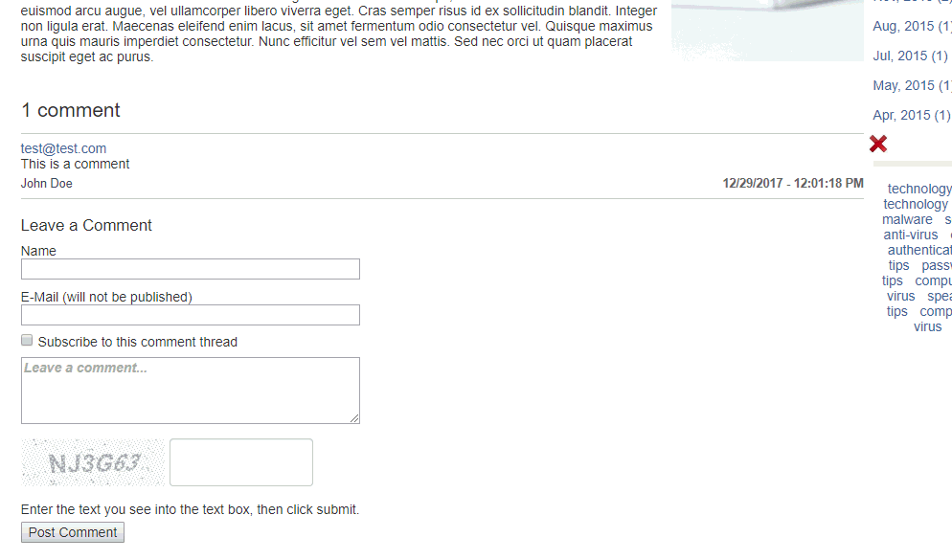This screenshot has height=560, width=952.
Task: Go to May, 2015 archive
Action: (x=903, y=86)
